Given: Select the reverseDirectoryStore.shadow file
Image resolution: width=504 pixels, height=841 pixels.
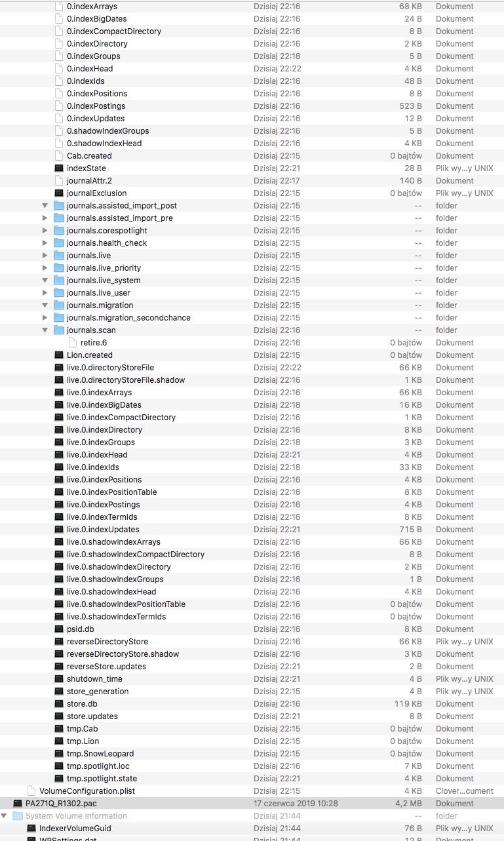Looking at the screenshot, I should [x=123, y=654].
